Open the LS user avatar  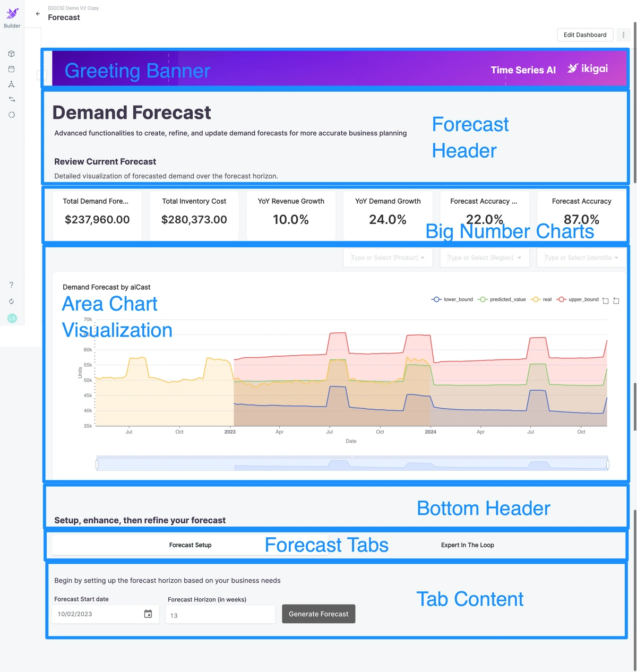(x=12, y=318)
